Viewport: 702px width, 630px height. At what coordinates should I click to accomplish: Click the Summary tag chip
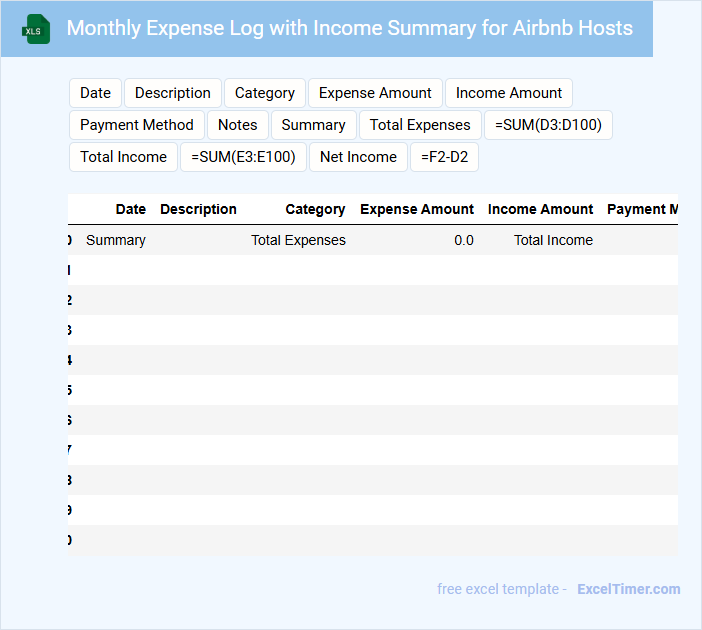click(313, 125)
